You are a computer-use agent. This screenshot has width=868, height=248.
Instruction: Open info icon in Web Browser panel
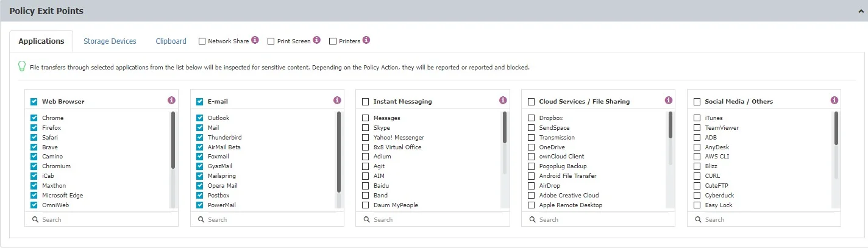pos(171,100)
